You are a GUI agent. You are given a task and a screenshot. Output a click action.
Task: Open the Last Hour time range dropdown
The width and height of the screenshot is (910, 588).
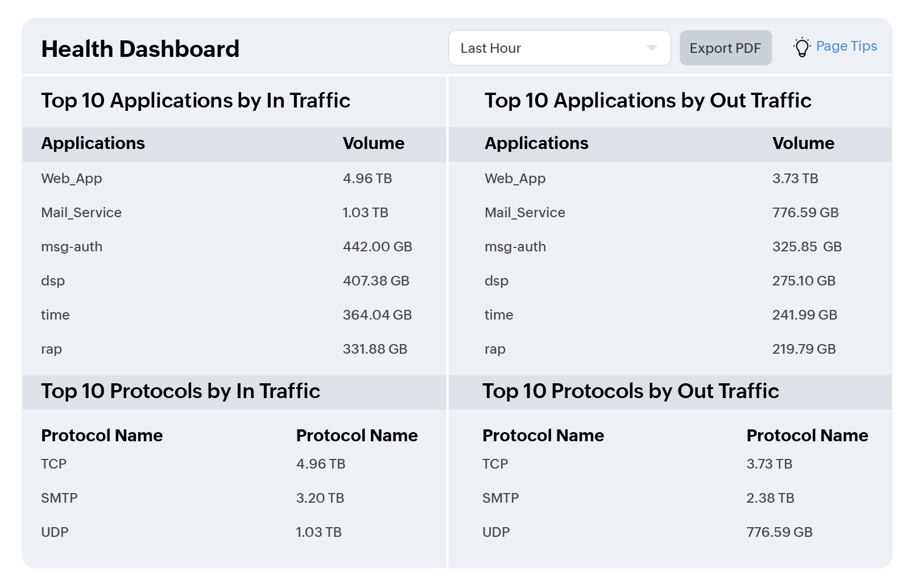(x=560, y=48)
